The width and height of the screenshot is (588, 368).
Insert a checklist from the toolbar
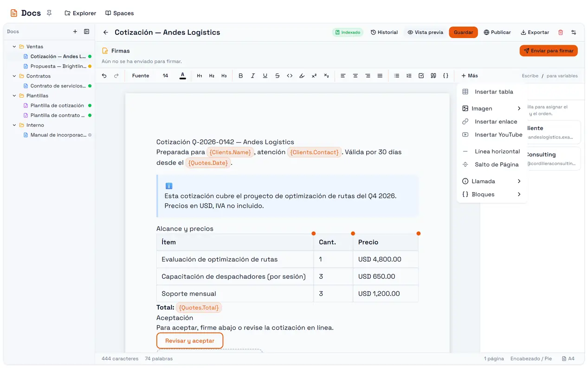click(421, 76)
